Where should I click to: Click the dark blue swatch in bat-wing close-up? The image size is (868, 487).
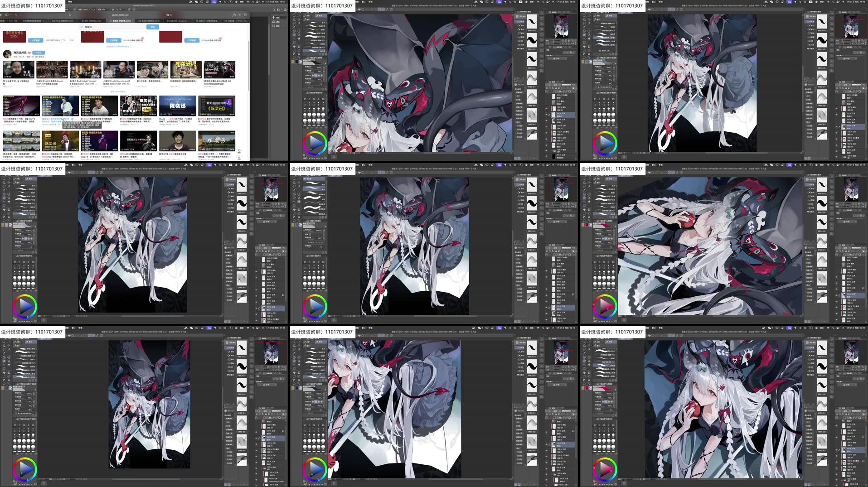297,62
